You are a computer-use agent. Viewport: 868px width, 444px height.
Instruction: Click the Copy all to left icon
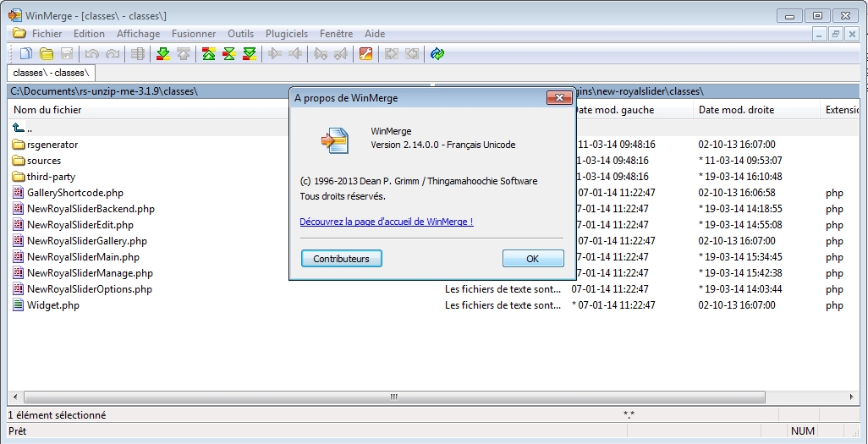(412, 53)
